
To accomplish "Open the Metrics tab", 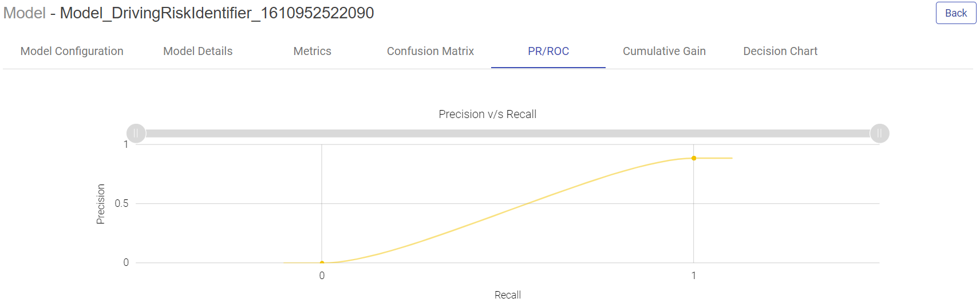I will tap(313, 51).
